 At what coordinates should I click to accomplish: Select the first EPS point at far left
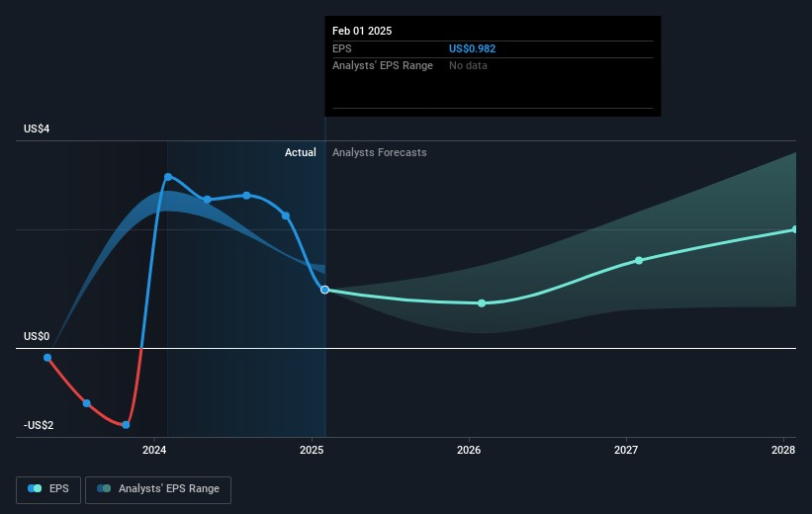click(x=47, y=358)
